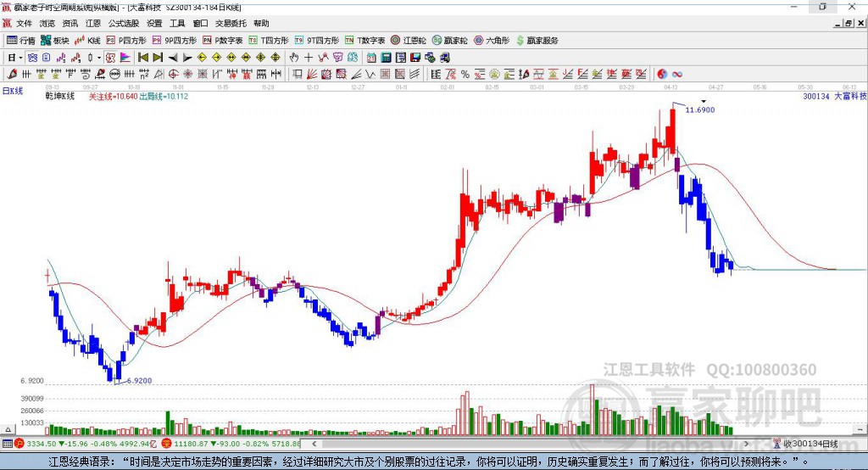
Task: Select the crosshair cursor tool
Action: coord(309,58)
